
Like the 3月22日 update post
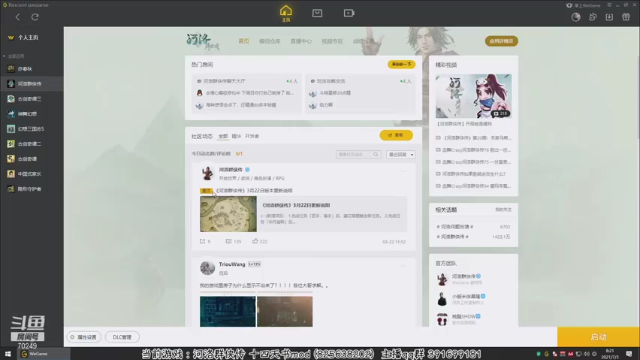coord(260,241)
